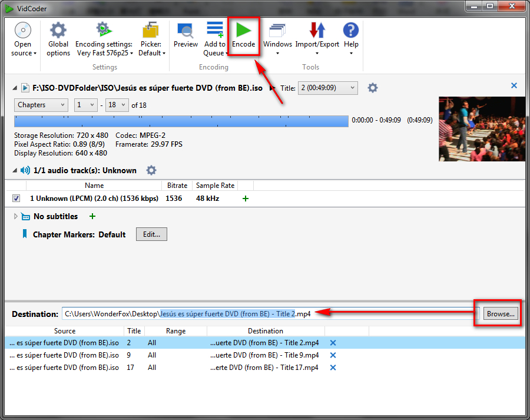Click the Sample Rate column header
The height and width of the screenshot is (420, 530).
(x=215, y=186)
